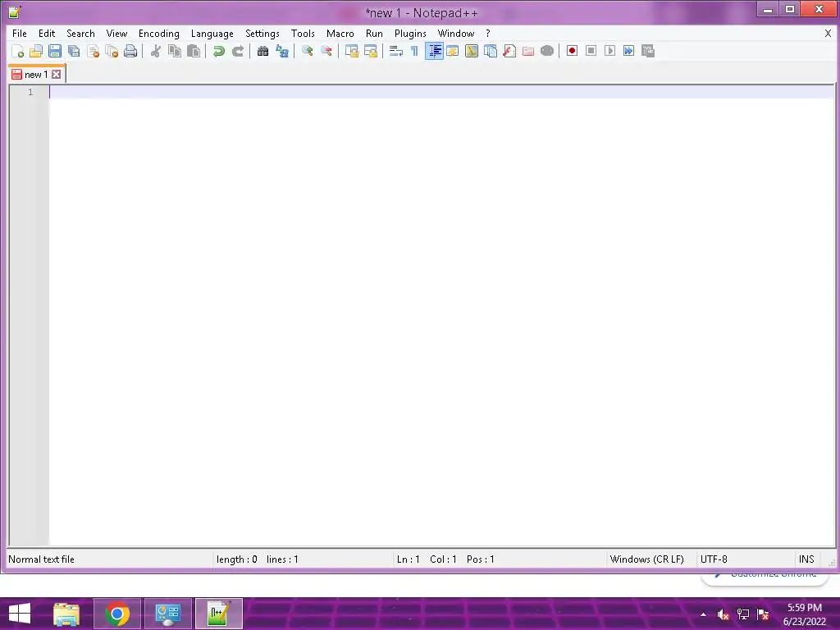Open the ? help menu
This screenshot has width=840, height=630.
tap(487, 33)
